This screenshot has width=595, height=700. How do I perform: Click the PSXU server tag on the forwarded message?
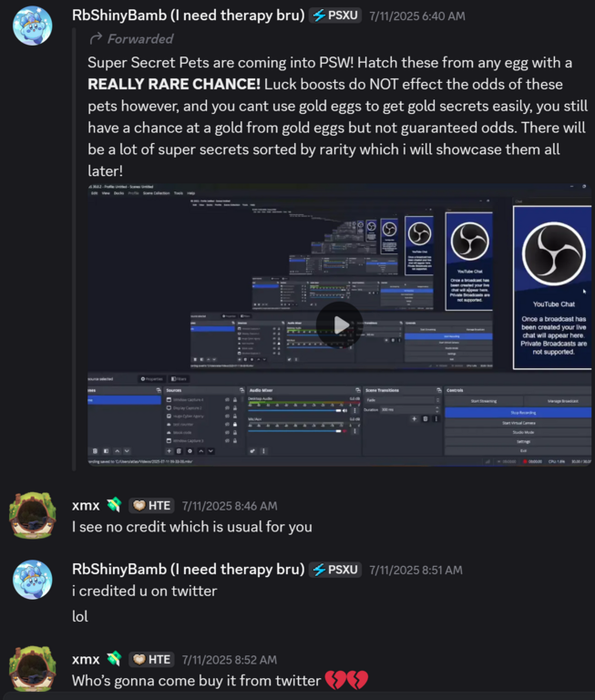click(x=334, y=15)
